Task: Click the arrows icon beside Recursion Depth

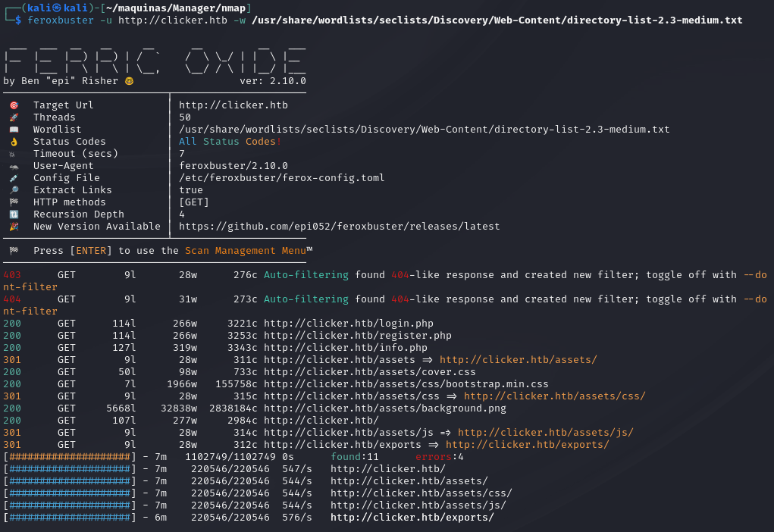Action: pyautogui.click(x=14, y=214)
